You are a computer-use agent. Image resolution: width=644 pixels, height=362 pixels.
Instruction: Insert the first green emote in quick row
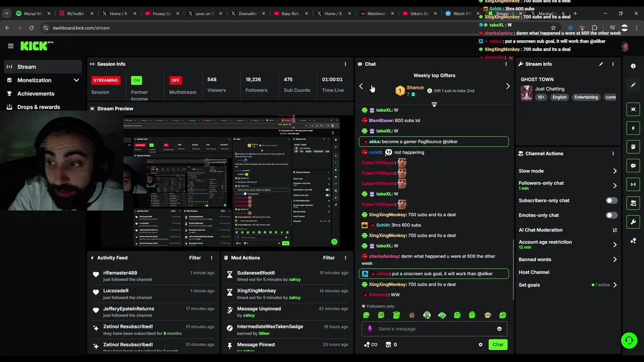tap(366, 315)
